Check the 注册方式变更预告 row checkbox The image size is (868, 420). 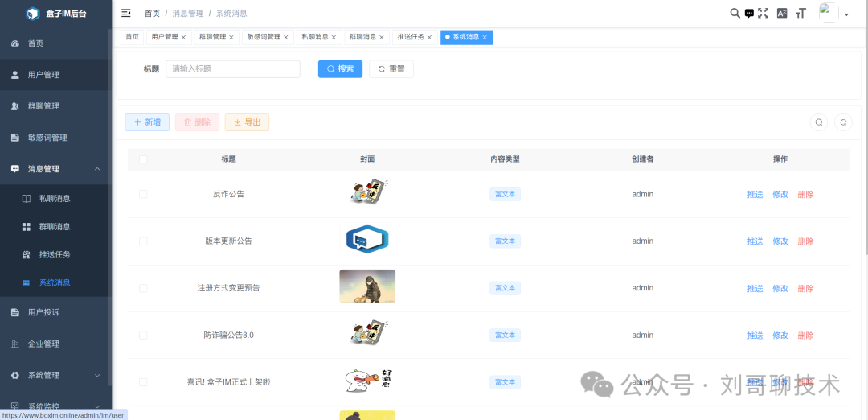143,288
